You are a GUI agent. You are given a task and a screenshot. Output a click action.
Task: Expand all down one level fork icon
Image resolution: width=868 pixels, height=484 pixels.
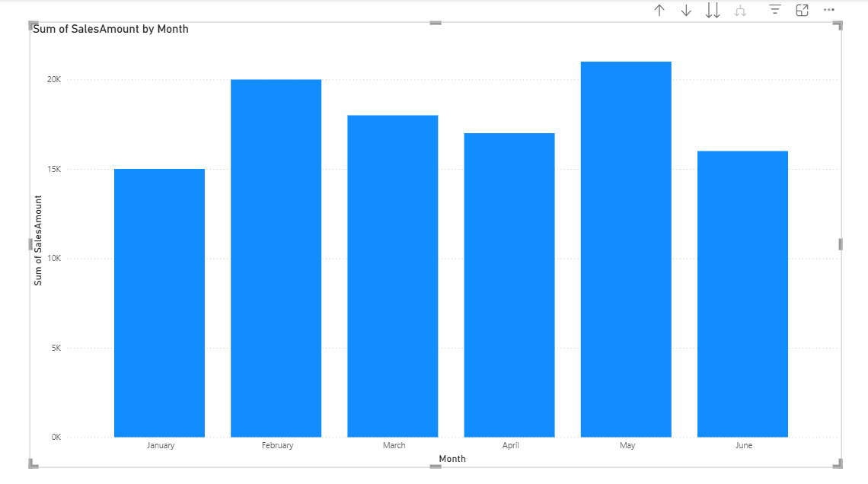pyautogui.click(x=739, y=11)
